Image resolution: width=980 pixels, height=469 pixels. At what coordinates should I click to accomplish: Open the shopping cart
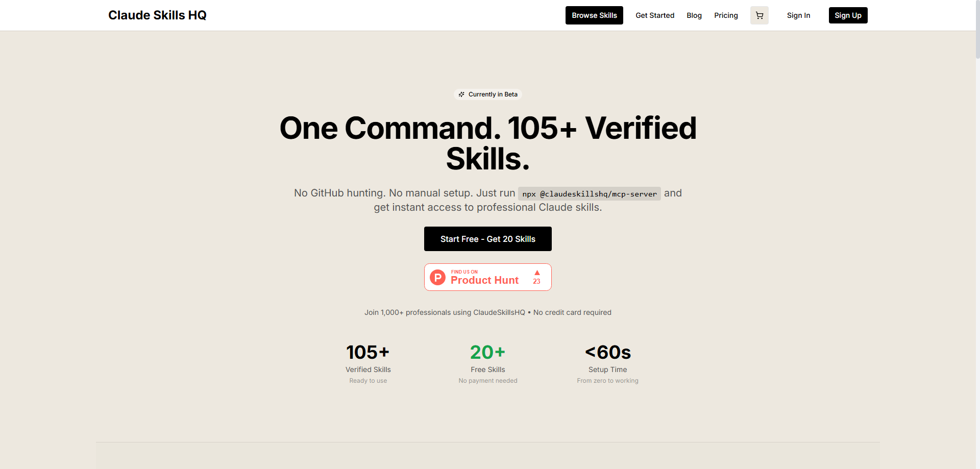click(759, 15)
